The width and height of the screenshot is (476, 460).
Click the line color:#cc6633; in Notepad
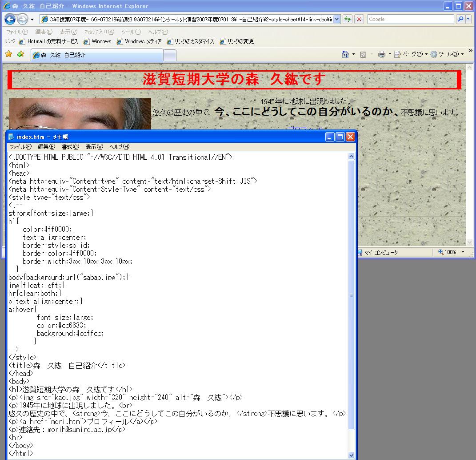62,325
